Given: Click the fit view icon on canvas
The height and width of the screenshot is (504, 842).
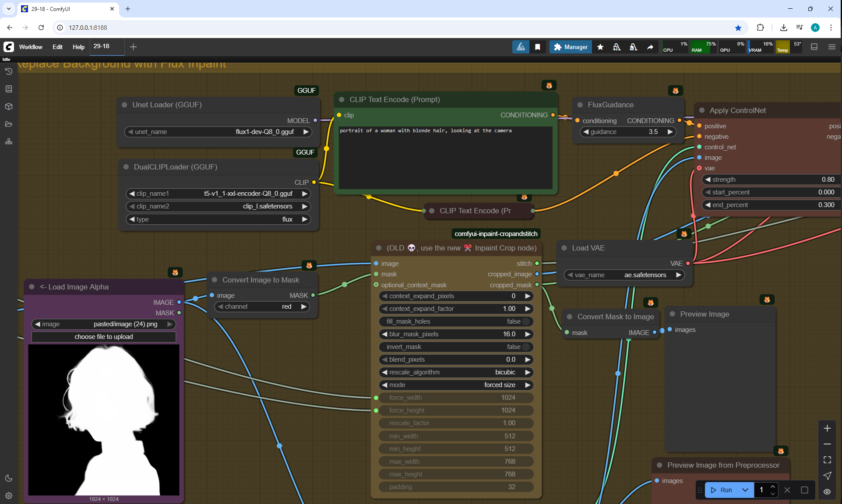Looking at the screenshot, I should pos(827,460).
